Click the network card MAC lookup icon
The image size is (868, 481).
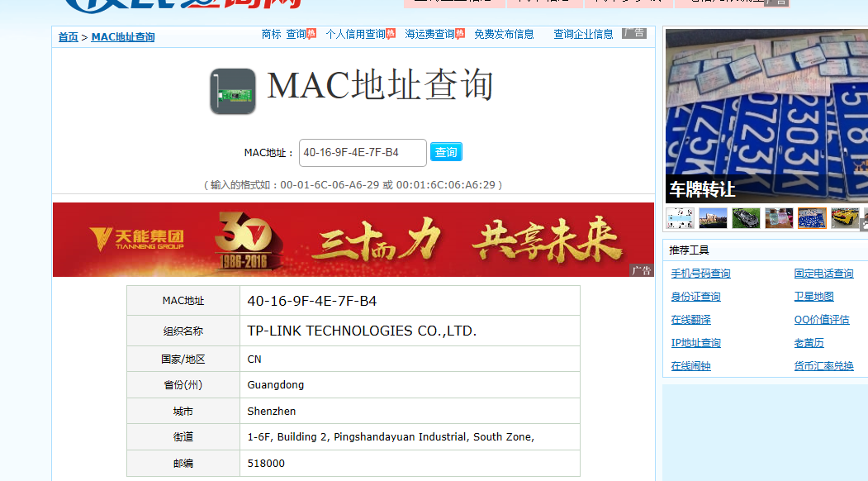(233, 92)
